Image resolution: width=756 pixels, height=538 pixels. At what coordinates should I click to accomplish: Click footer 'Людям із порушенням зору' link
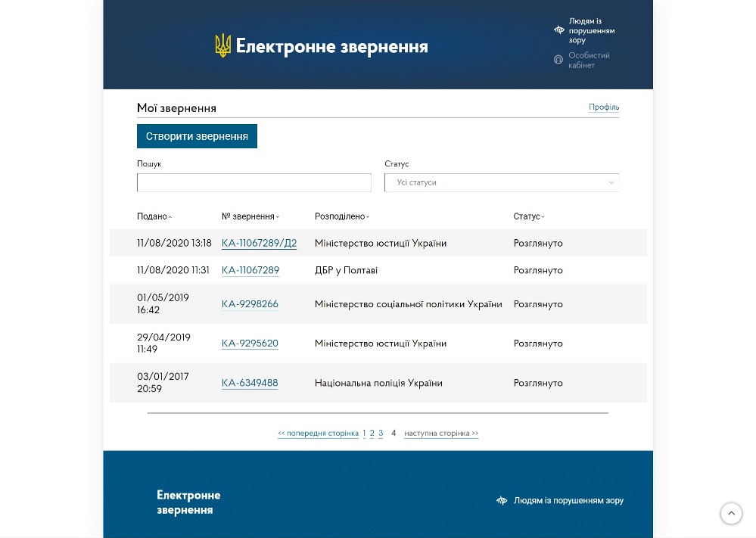pos(568,501)
